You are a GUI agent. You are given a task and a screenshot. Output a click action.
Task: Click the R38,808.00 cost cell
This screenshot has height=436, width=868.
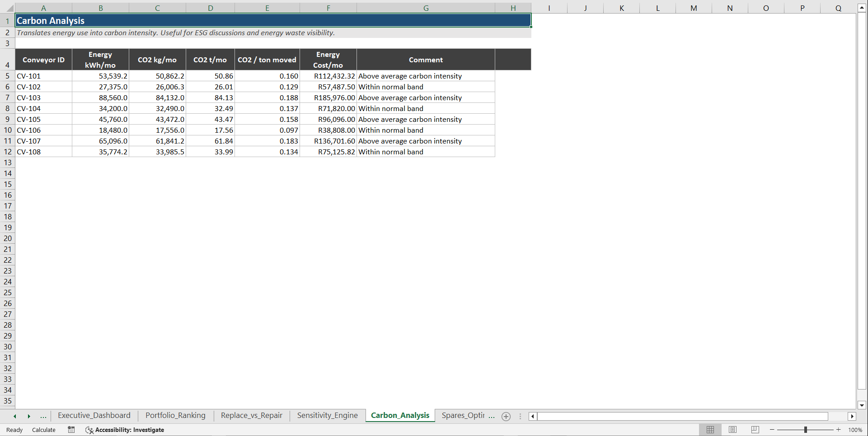point(328,130)
